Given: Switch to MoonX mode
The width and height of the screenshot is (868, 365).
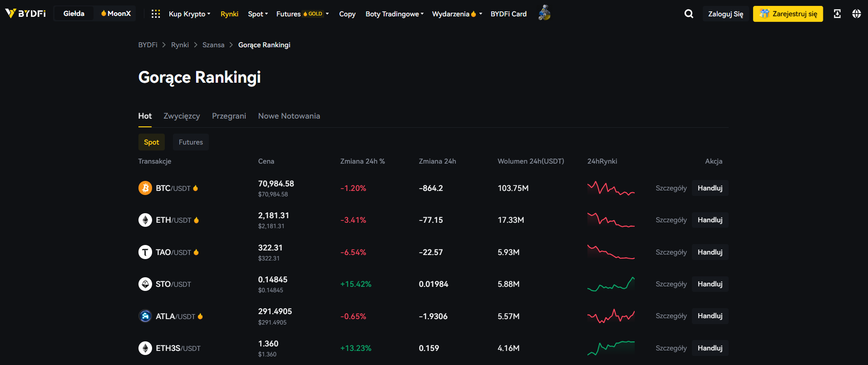Looking at the screenshot, I should point(116,14).
